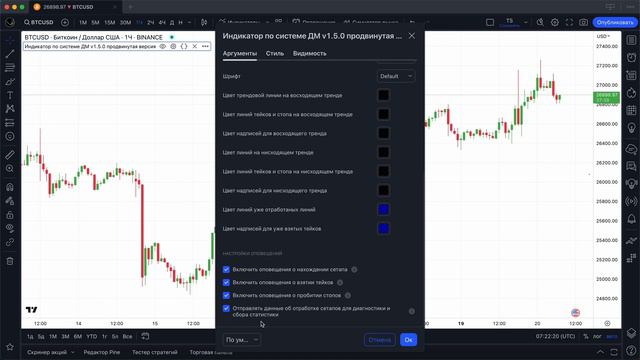Switch to the Аргументы tab
The image size is (640, 360).
pos(240,53)
